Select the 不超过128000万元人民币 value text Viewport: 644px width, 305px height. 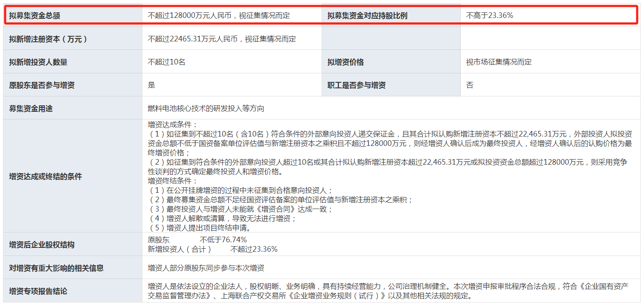click(219, 16)
